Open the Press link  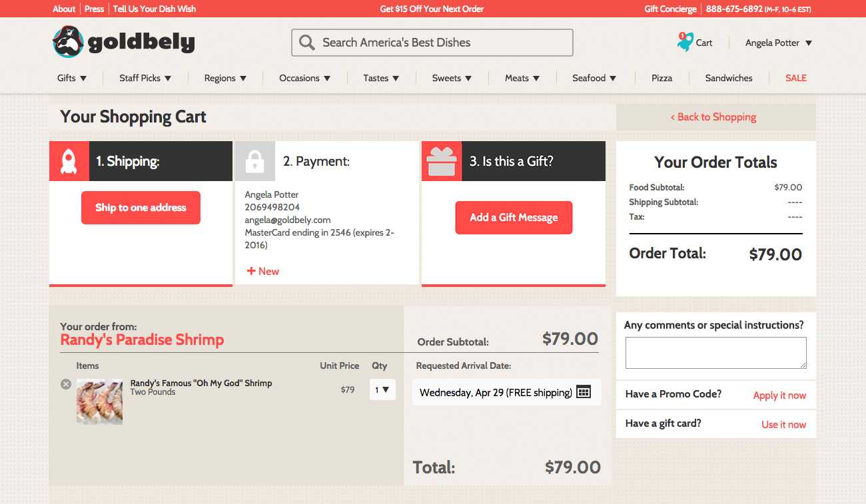(94, 9)
